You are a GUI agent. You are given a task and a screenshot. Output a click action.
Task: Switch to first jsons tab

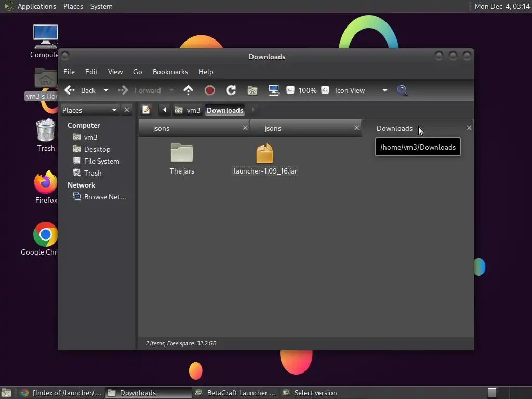(194, 128)
